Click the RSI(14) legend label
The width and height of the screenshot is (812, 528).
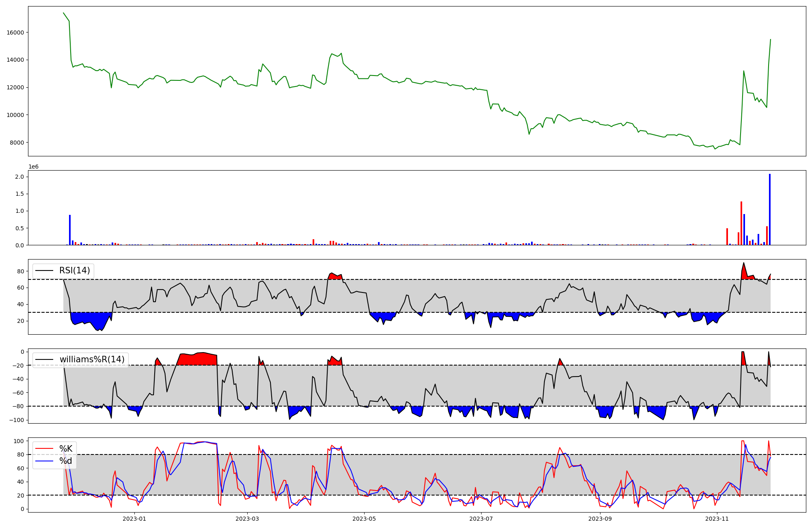click(75, 270)
